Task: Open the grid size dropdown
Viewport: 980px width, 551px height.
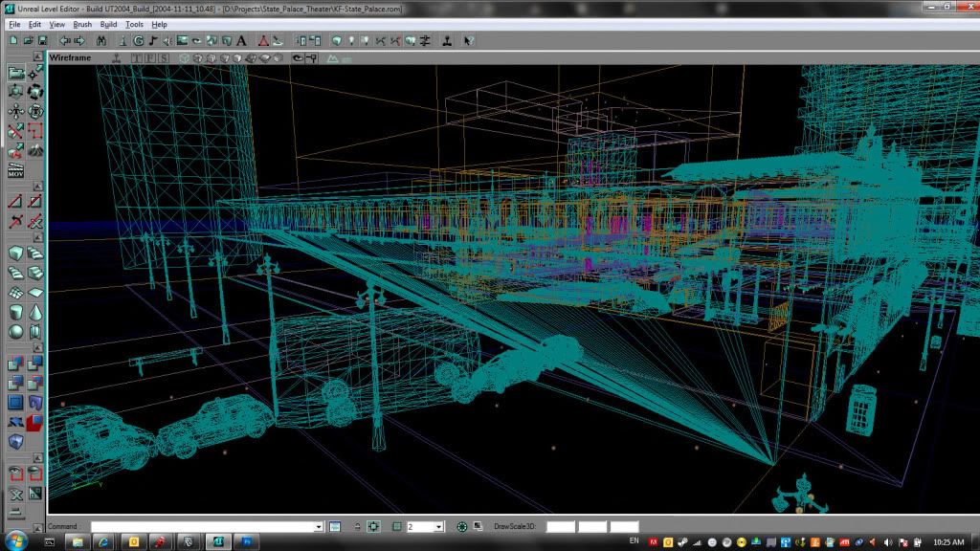Action: click(438, 527)
